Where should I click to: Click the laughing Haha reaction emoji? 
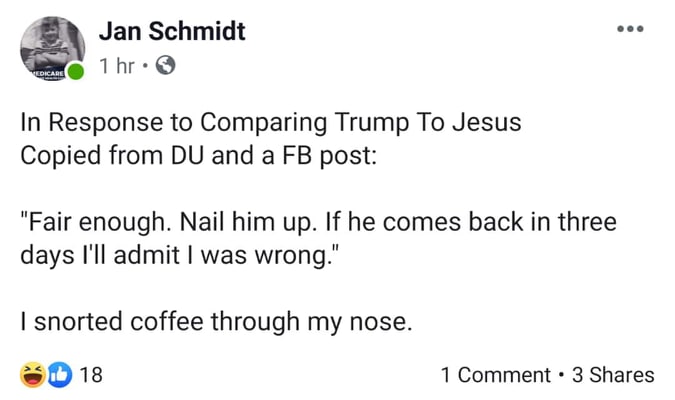point(30,375)
